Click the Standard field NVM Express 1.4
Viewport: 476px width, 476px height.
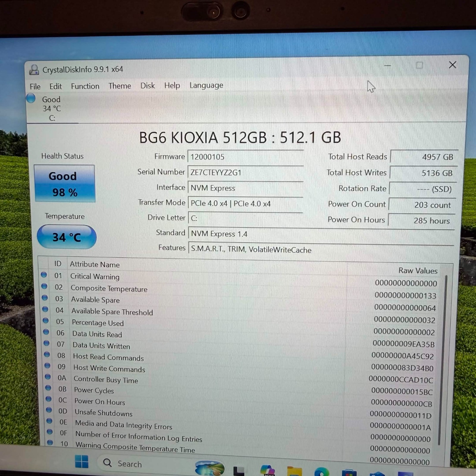point(321,234)
